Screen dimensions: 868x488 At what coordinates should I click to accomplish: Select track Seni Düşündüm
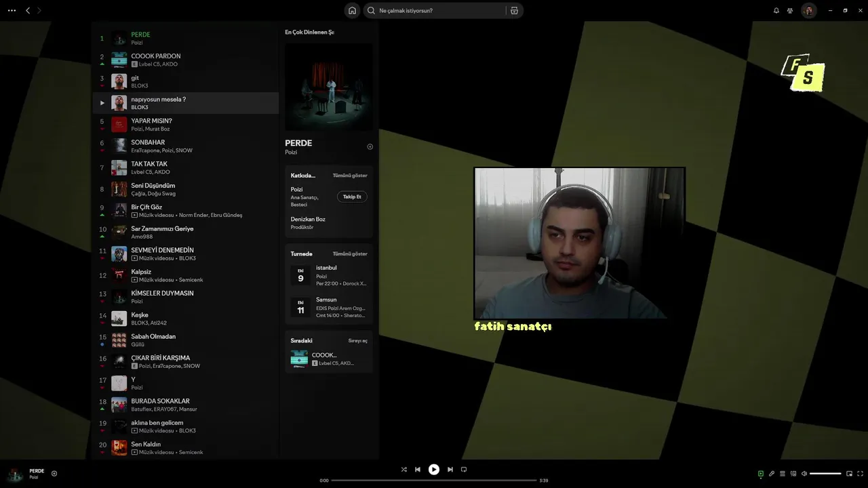point(185,189)
